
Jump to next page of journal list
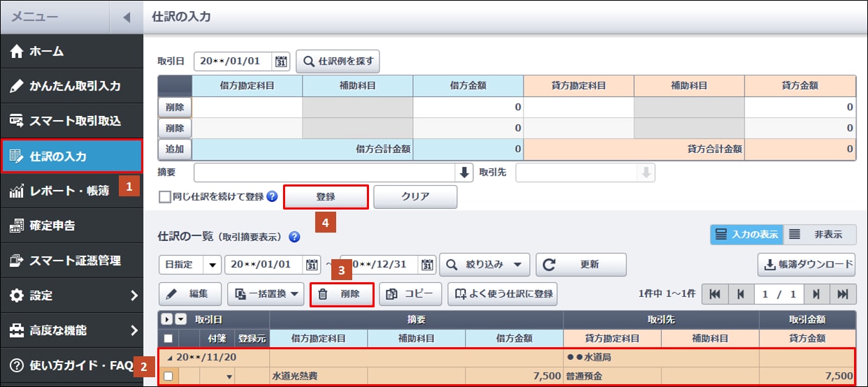coord(816,294)
